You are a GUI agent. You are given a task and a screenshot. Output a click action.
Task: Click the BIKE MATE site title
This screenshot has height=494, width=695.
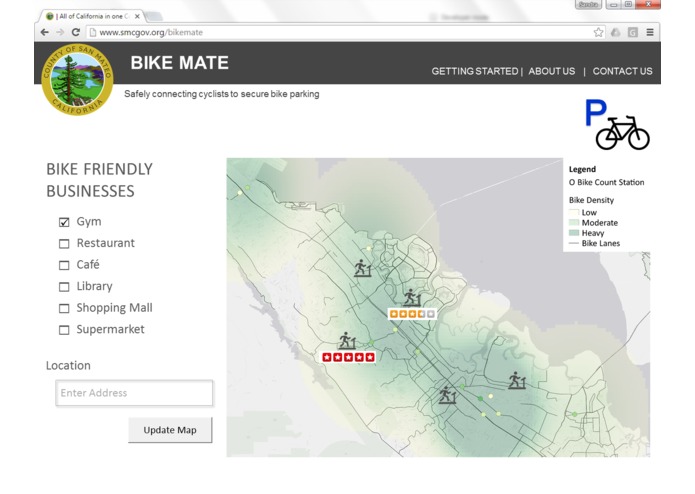click(180, 62)
